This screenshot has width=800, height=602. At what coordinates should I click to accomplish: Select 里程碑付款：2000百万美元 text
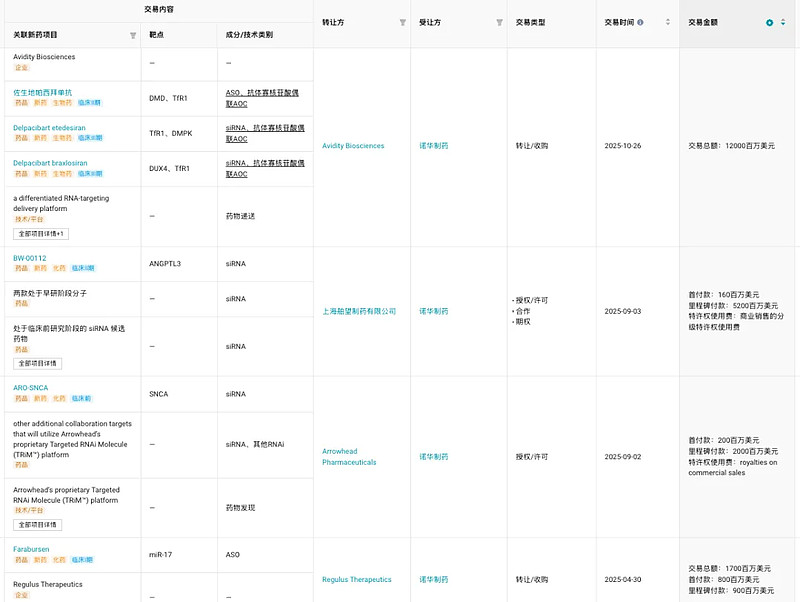point(733,452)
